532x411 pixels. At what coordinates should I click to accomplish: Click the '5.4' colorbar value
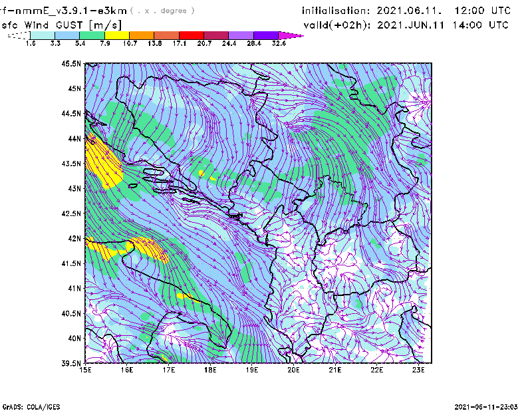click(80, 43)
